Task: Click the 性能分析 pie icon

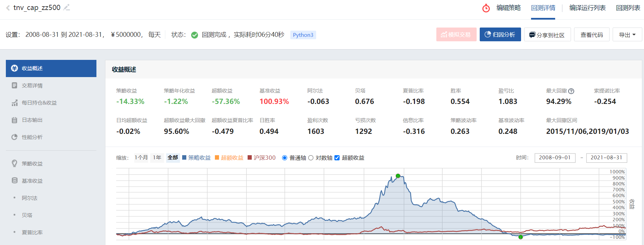Action: 14,137
